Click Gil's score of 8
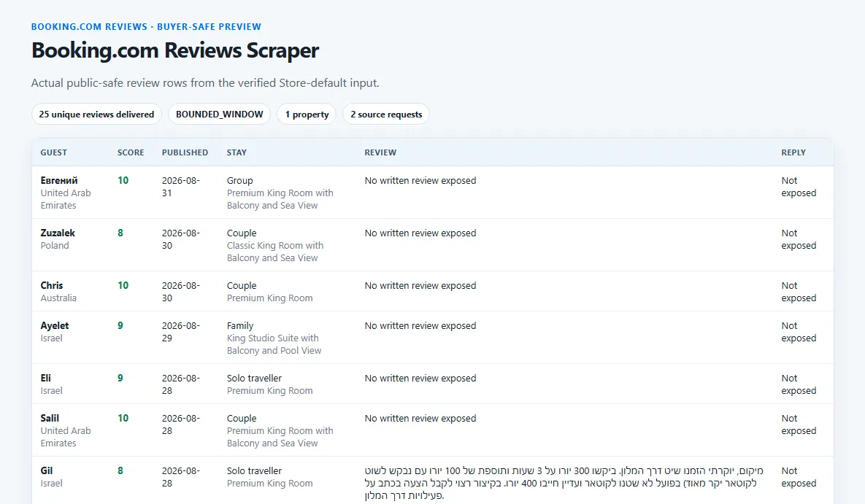 [120, 470]
